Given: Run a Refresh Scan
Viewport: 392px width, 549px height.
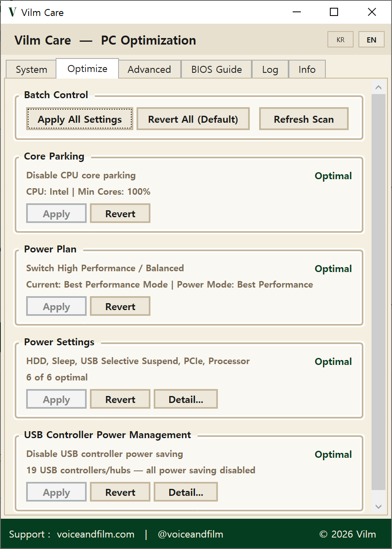Looking at the screenshot, I should [x=304, y=119].
